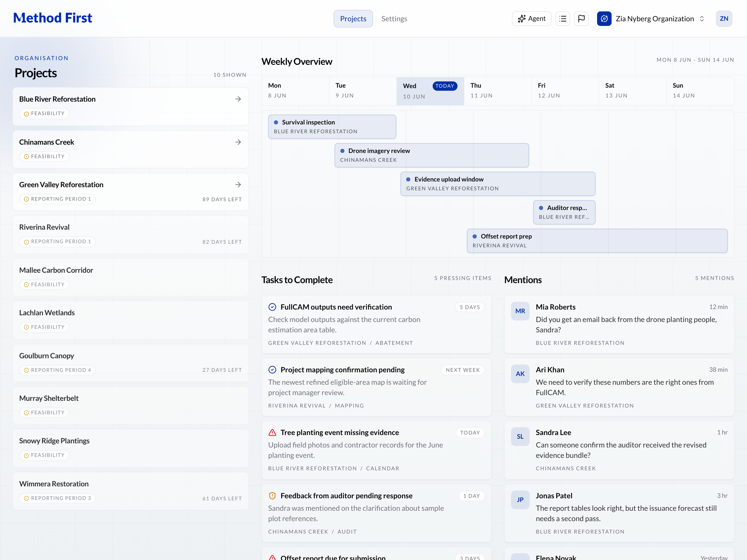Open Green Valley Reforestation via its arrow
This screenshot has width=747, height=560.
tap(238, 185)
